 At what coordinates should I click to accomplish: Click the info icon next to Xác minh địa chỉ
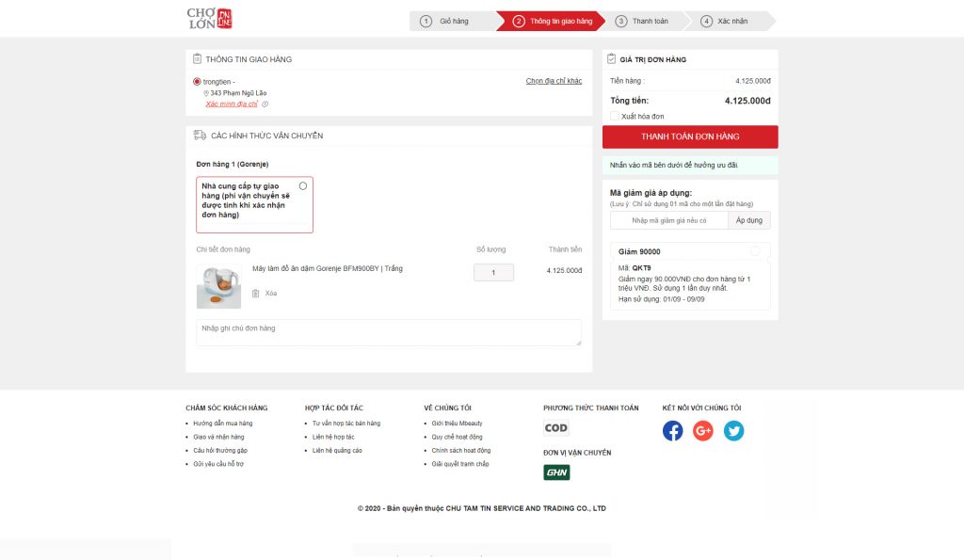click(265, 104)
